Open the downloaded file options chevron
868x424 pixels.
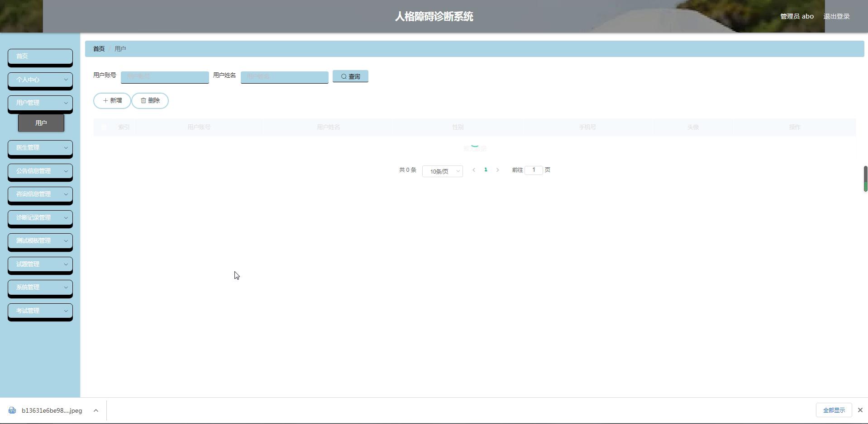(96, 410)
